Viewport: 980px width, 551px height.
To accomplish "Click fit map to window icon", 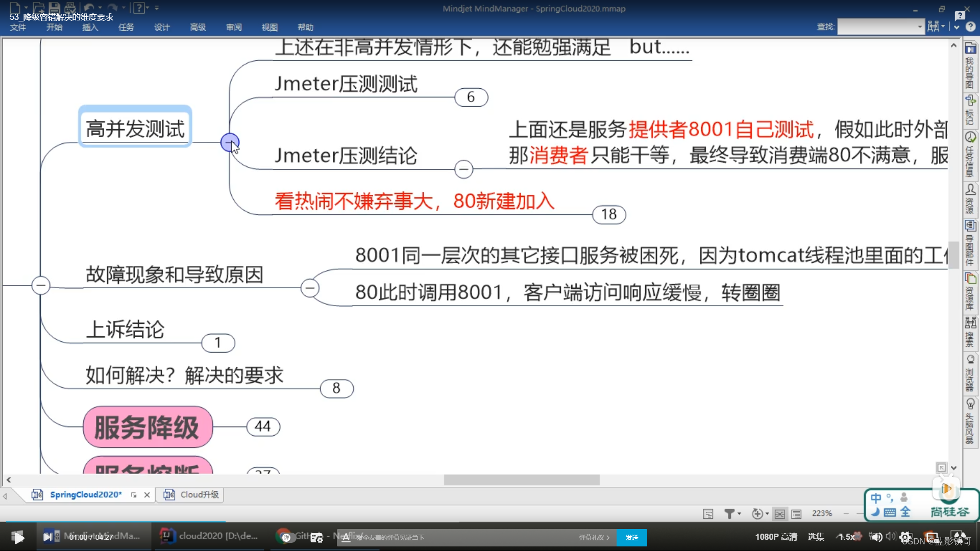I will coord(779,514).
